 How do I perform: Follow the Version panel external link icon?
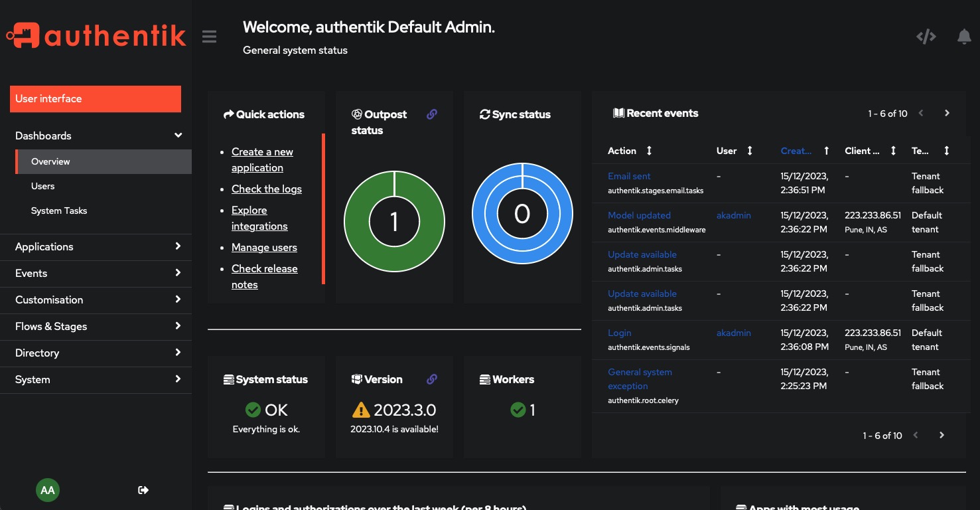pos(432,379)
